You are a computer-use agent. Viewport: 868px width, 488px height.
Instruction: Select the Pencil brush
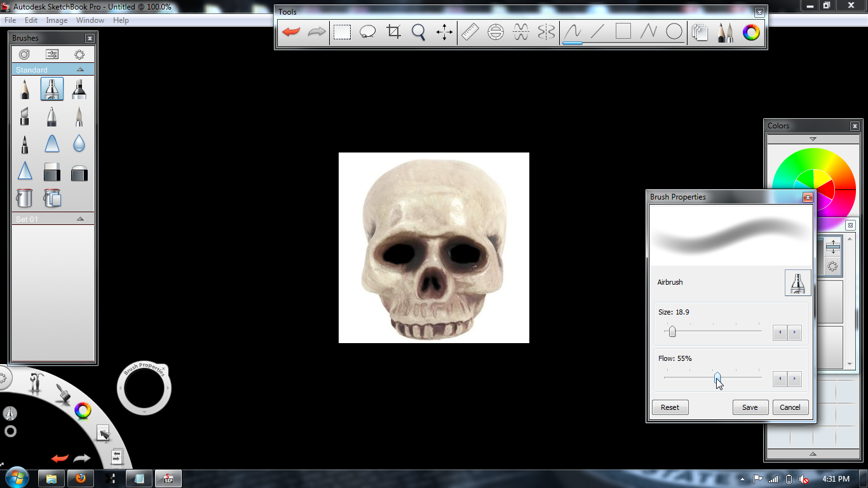point(24,89)
